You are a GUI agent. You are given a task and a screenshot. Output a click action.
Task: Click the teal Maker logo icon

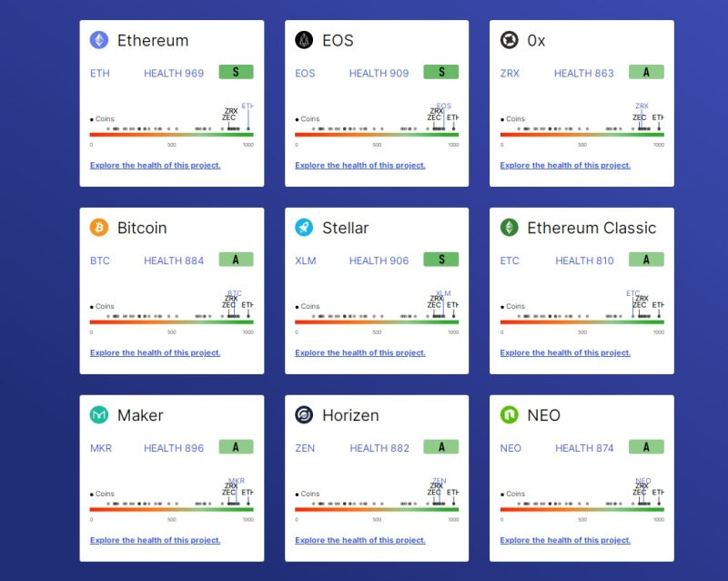coord(99,414)
